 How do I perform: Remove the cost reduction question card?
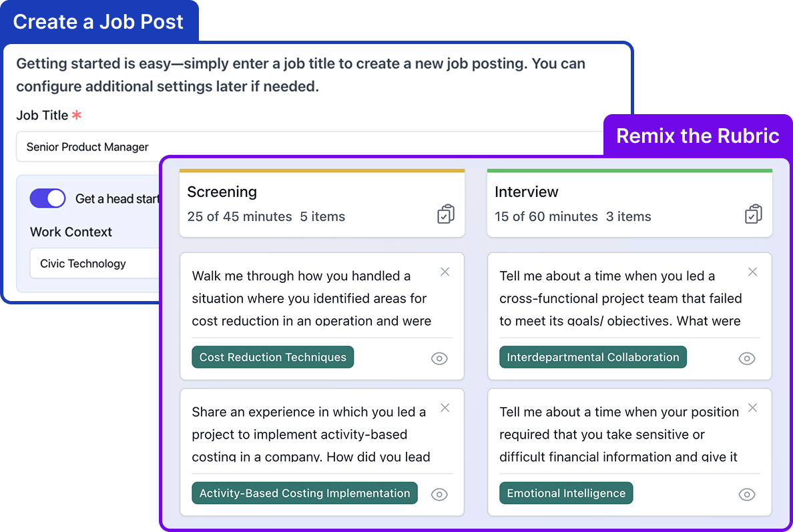tap(445, 272)
